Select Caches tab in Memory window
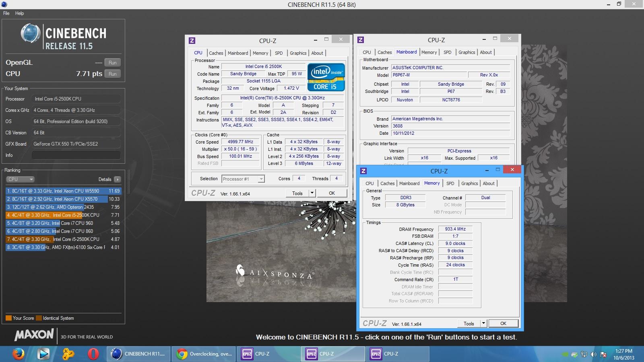This screenshot has width=644, height=362. pos(388,183)
